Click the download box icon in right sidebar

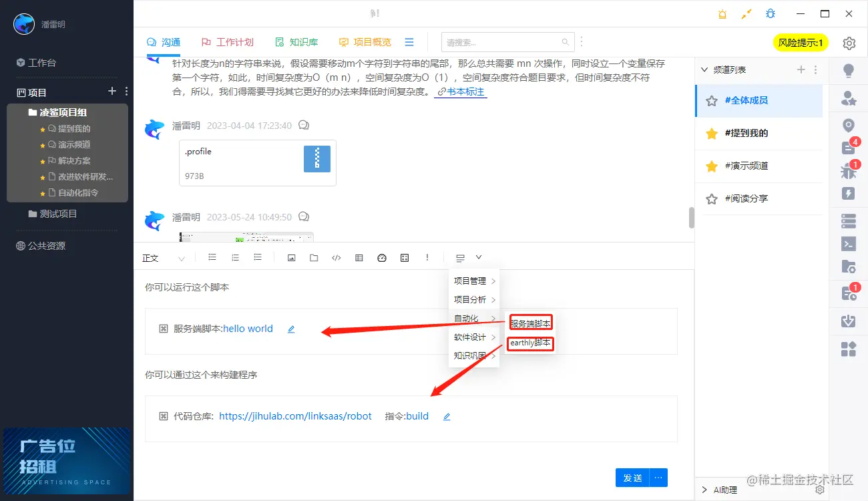point(849,321)
